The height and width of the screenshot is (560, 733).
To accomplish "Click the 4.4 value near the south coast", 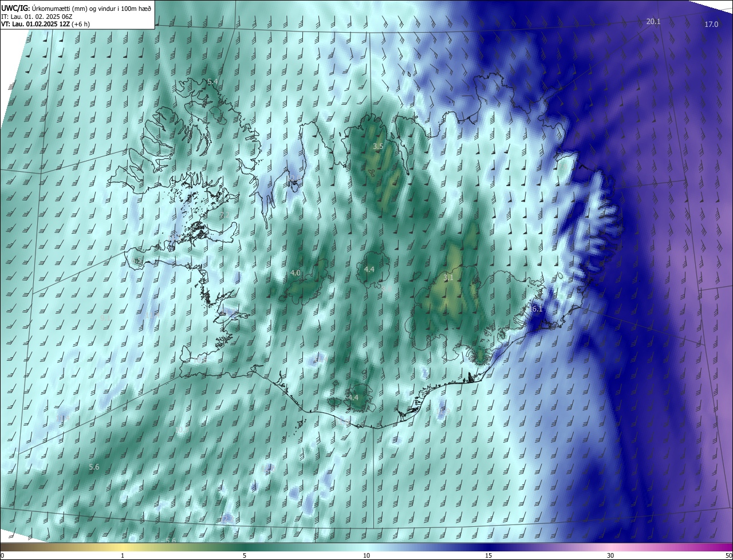I will click(x=352, y=397).
